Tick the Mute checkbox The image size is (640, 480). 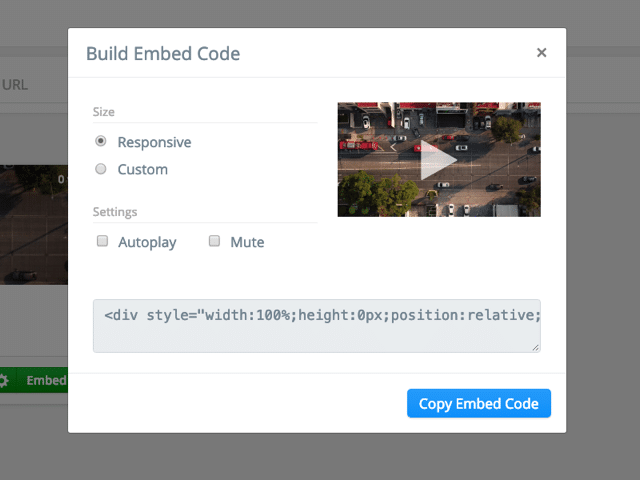(x=214, y=241)
